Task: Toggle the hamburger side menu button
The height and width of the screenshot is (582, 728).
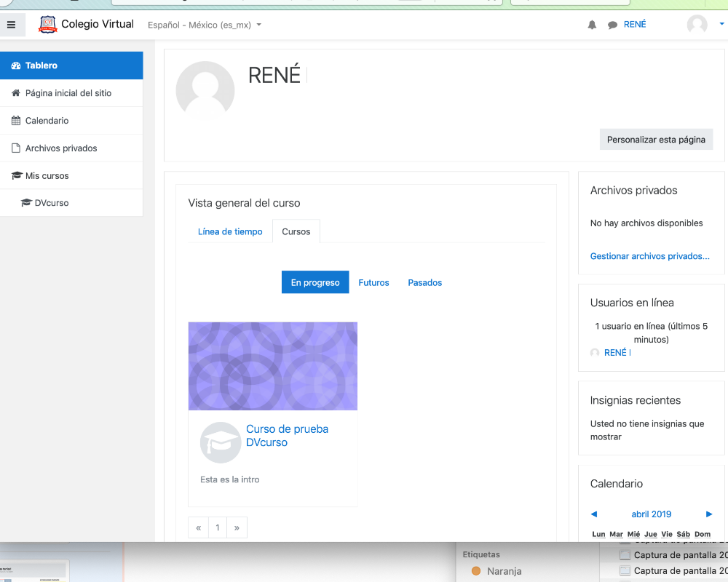Action: [11, 25]
